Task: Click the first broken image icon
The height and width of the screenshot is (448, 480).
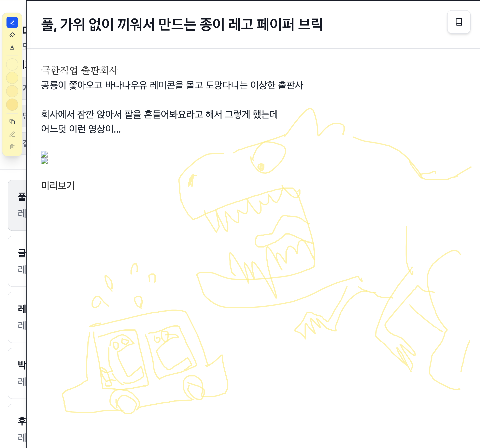Action: click(44, 154)
